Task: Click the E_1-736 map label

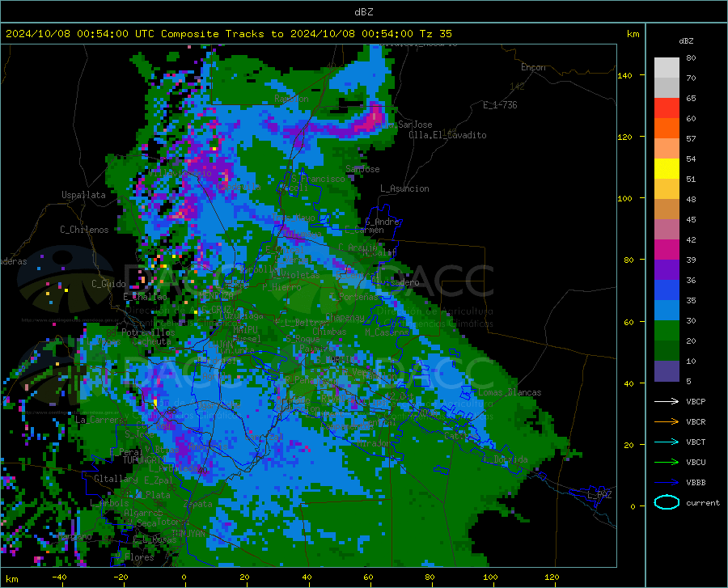Action: tap(500, 105)
